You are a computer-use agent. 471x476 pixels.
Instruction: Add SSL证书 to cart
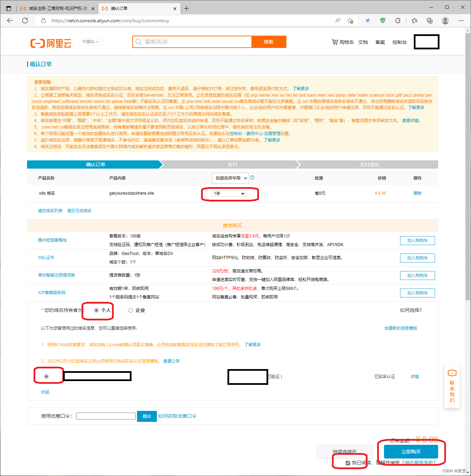pyautogui.click(x=417, y=258)
